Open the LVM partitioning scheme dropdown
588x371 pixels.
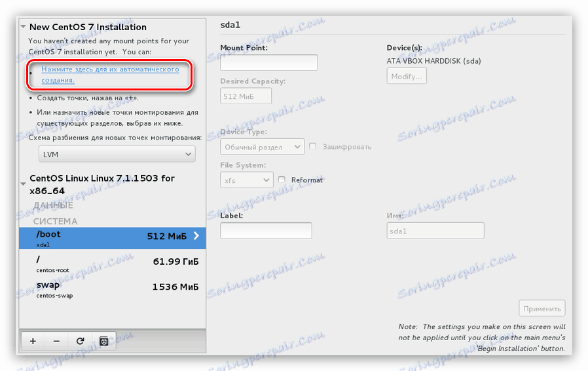coord(117,154)
